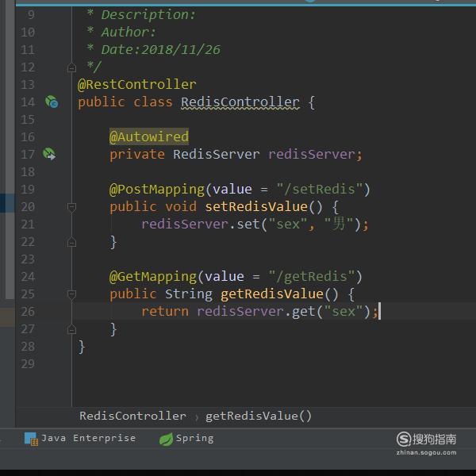The height and width of the screenshot is (476, 476).
Task: Click the set method call on line 21
Action: tap(248, 224)
